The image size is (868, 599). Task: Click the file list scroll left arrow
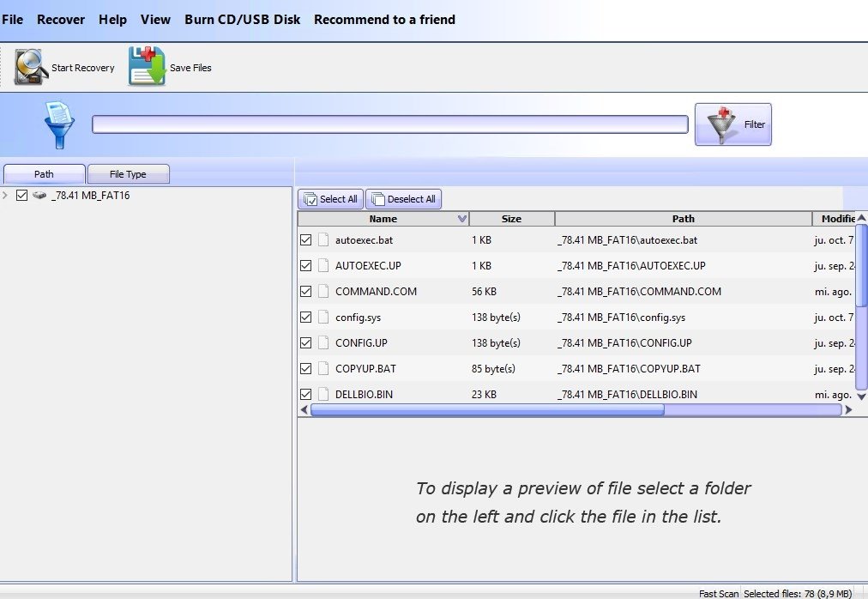(x=304, y=410)
